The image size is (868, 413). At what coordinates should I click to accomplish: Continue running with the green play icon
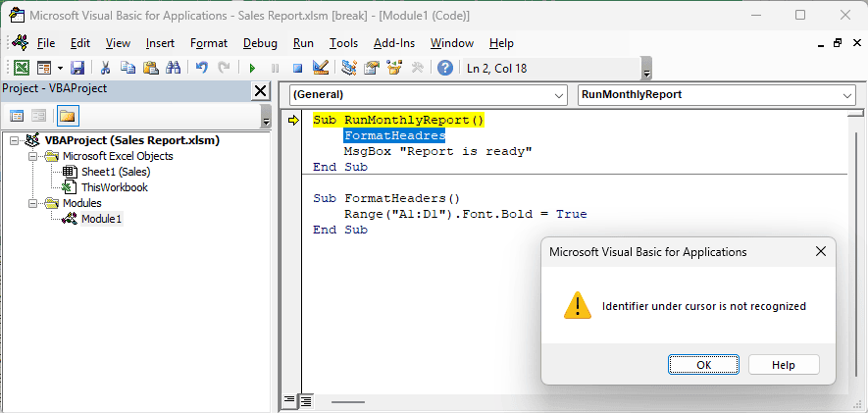(x=252, y=68)
